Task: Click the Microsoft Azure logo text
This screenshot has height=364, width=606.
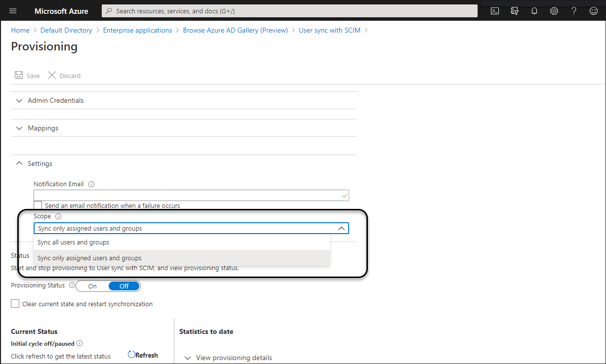Action: (x=62, y=11)
